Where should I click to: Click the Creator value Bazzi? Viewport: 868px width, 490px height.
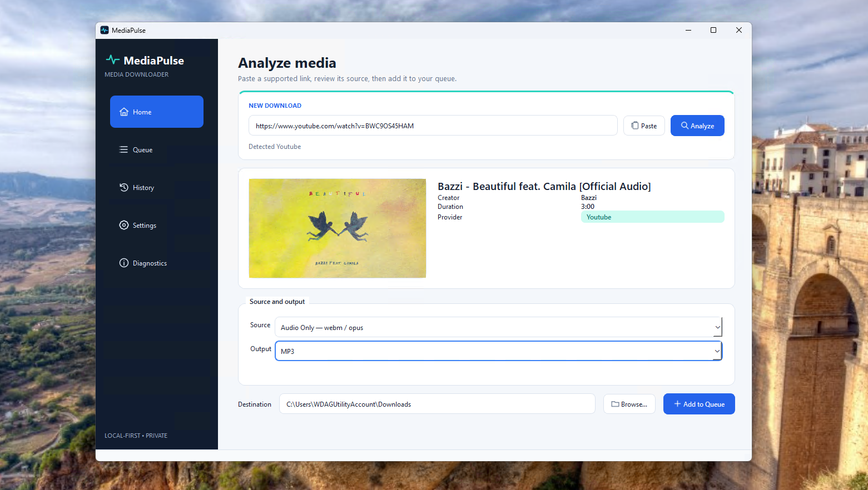589,198
